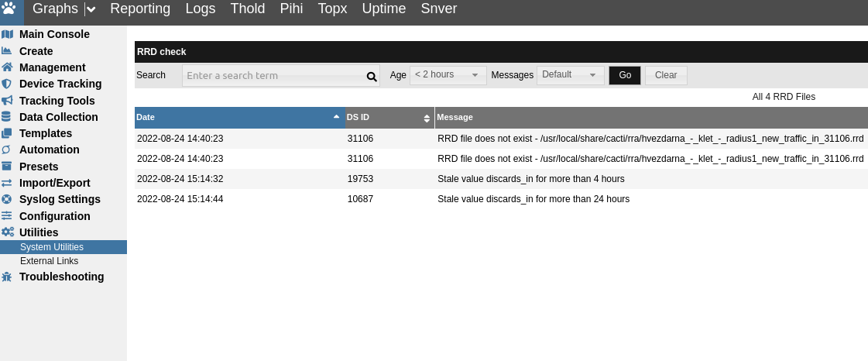Image resolution: width=868 pixels, height=361 pixels.
Task: Expand Tracking Tools menu section
Action: [x=57, y=101]
